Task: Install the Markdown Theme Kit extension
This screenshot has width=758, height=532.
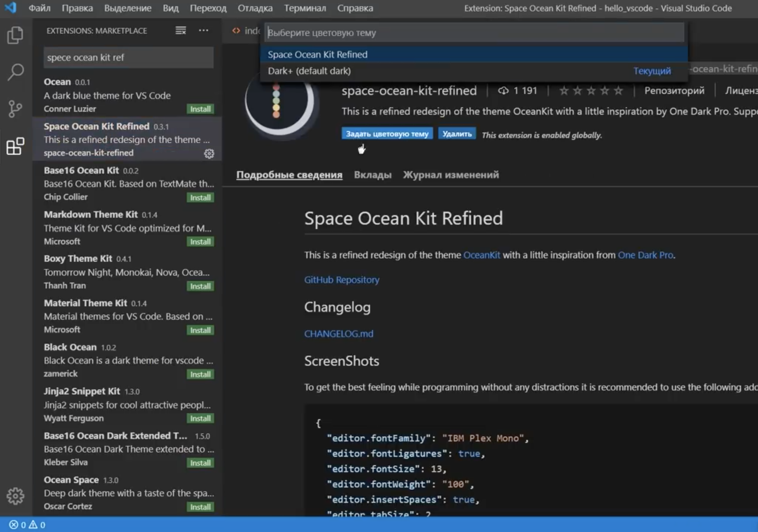Action: pyautogui.click(x=200, y=242)
